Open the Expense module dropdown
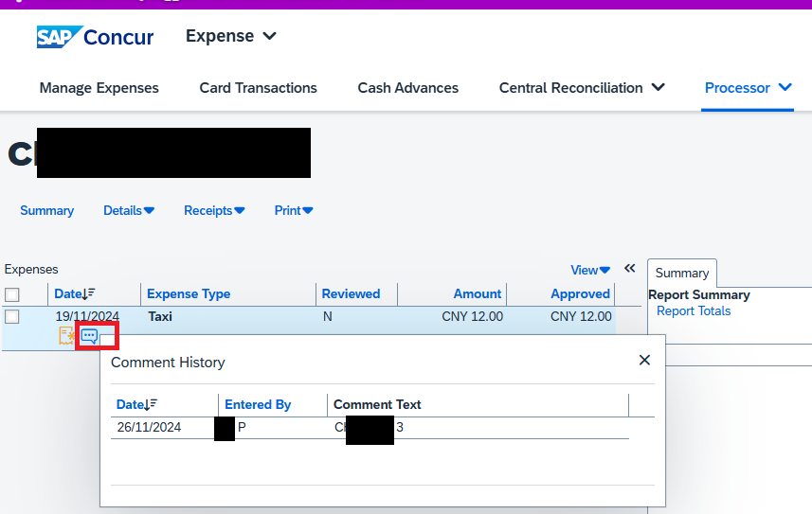This screenshot has height=514, width=812. (x=231, y=36)
